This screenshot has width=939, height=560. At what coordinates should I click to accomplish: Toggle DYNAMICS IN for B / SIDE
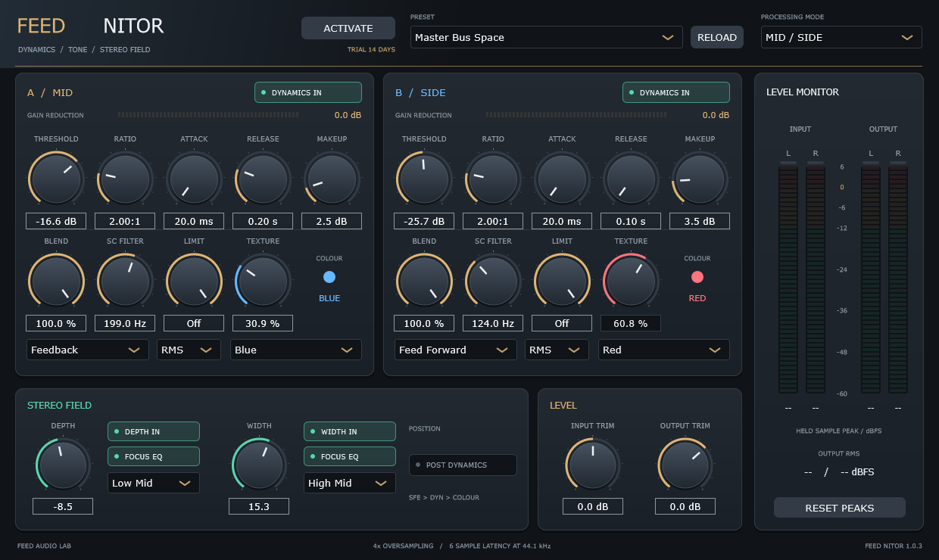(676, 92)
